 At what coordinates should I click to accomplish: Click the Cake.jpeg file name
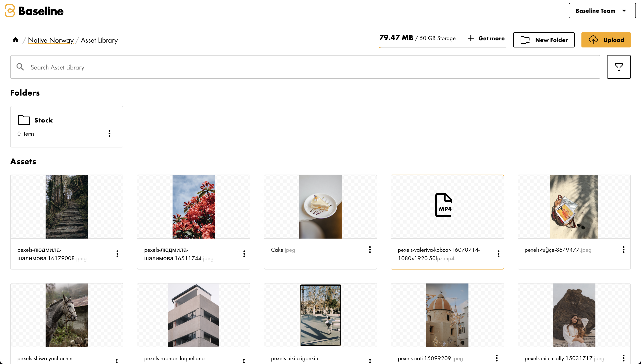tap(283, 250)
